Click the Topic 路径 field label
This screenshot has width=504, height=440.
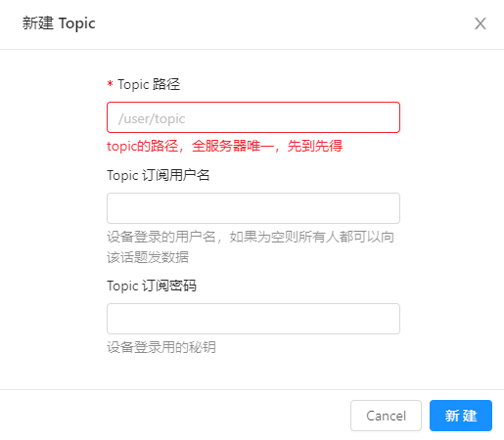coord(149,84)
